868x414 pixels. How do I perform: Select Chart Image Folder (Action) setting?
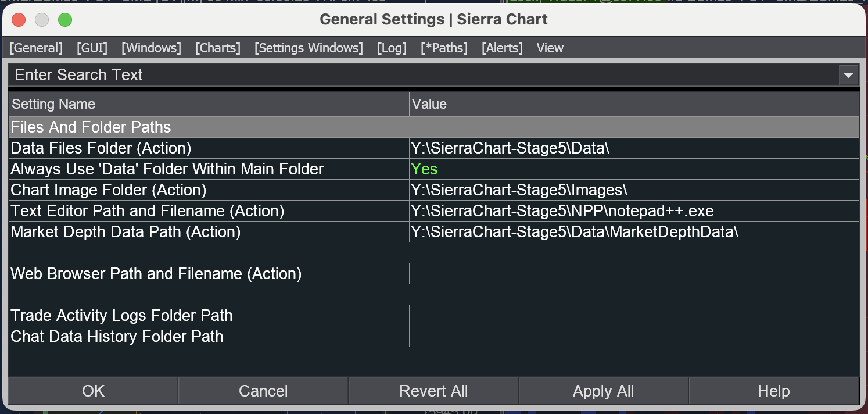click(x=209, y=190)
